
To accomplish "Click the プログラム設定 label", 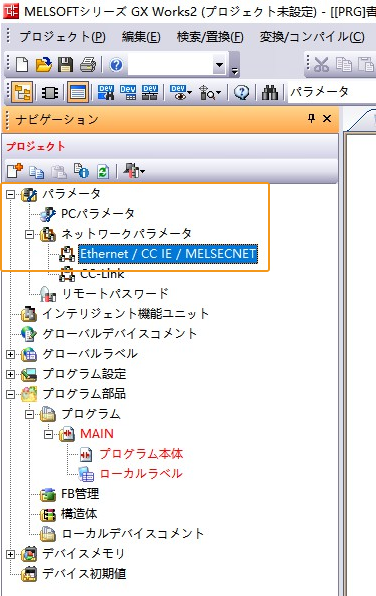I will [x=84, y=374].
